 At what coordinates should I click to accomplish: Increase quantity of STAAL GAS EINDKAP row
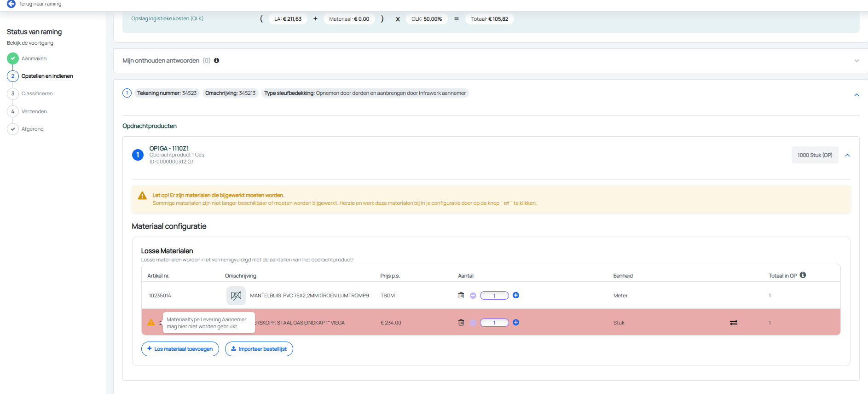[516, 322]
